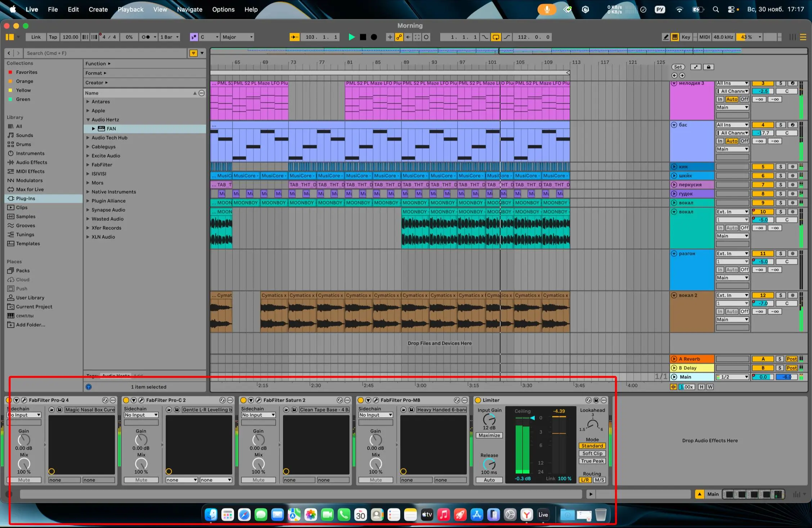The image size is (812, 528).
Task: Toggle the Follow playback arrow icon
Action: click(x=294, y=37)
